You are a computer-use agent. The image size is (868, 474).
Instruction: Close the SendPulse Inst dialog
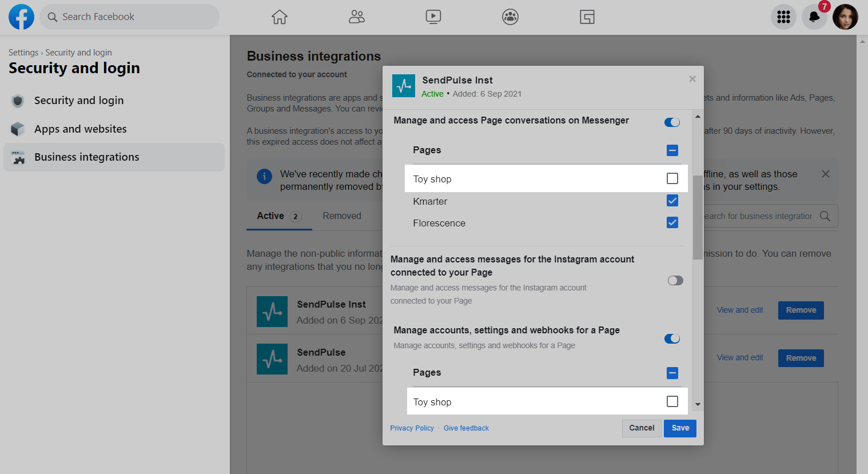(692, 79)
